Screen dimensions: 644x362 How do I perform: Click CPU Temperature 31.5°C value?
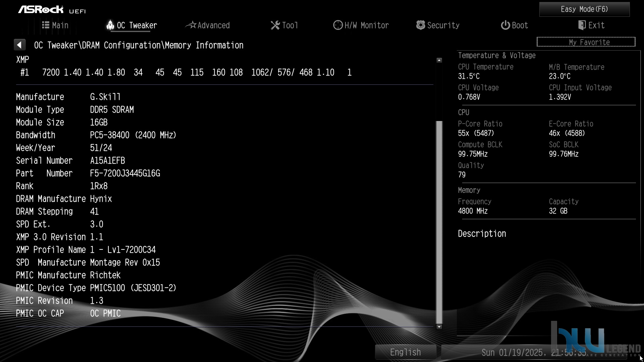tap(469, 76)
